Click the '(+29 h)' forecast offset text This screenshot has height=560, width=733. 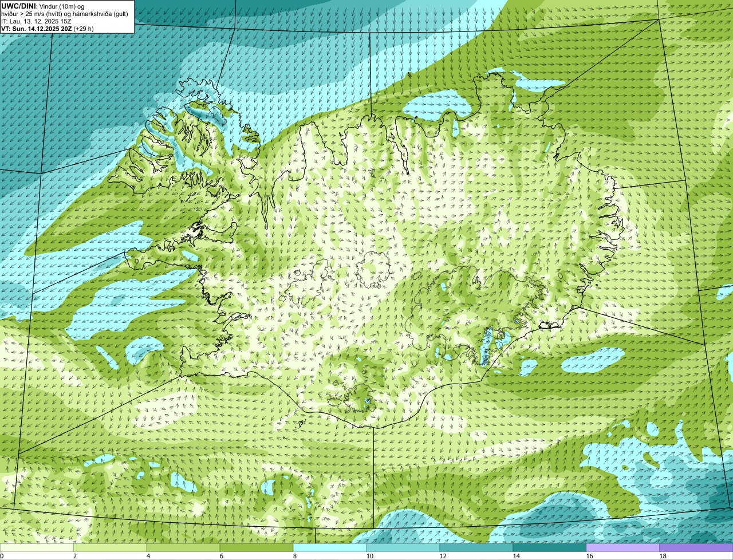click(x=84, y=28)
